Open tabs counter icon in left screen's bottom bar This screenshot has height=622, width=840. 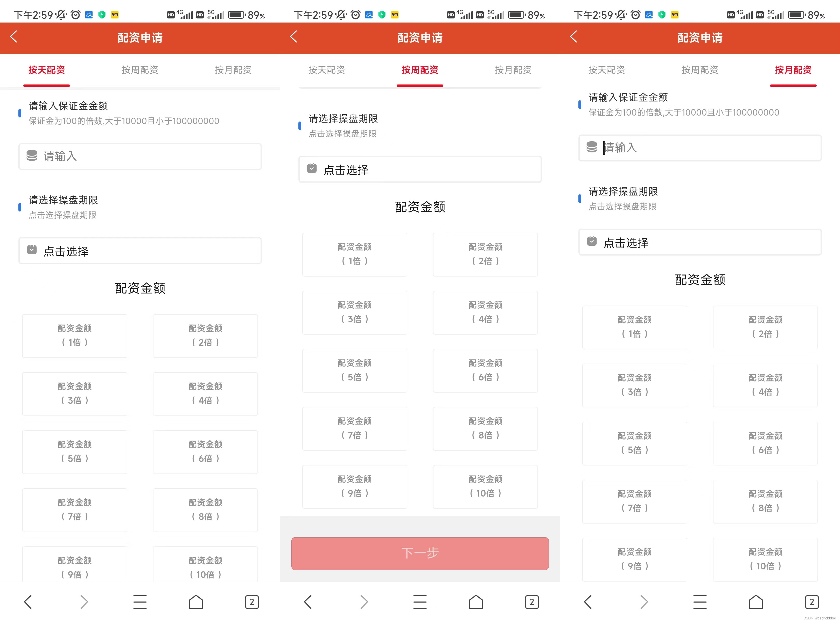252,602
